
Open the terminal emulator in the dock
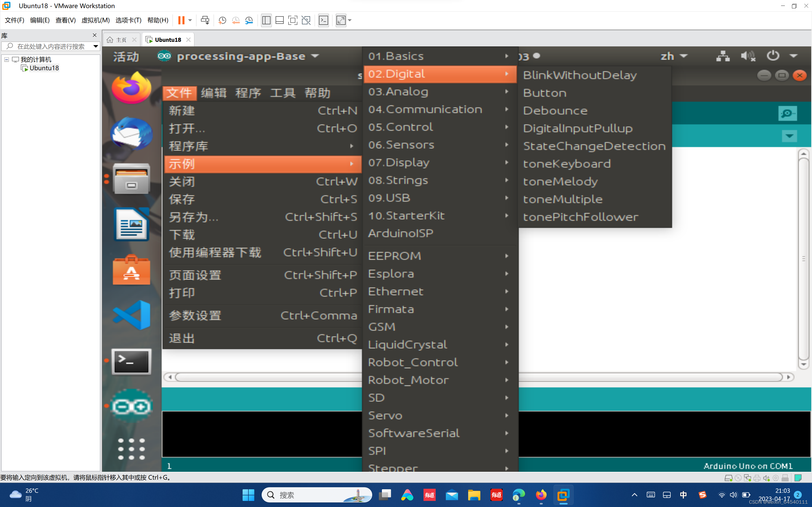131,361
